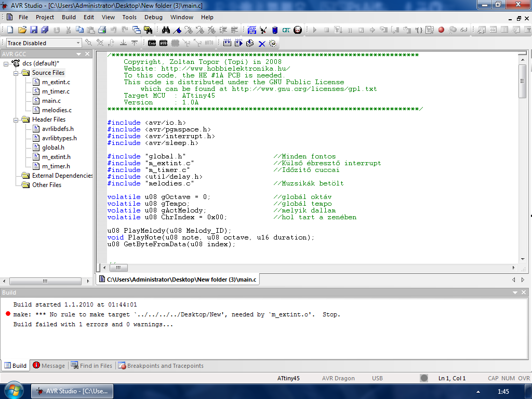
Task: Click the braces toolbar icon
Action: [x=419, y=30]
